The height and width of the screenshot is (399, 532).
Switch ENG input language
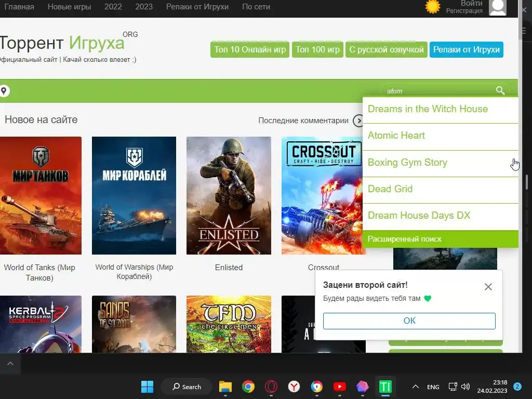click(433, 387)
